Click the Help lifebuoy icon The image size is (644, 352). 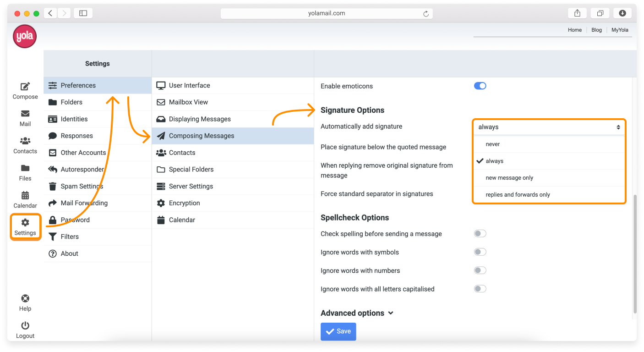tap(25, 299)
